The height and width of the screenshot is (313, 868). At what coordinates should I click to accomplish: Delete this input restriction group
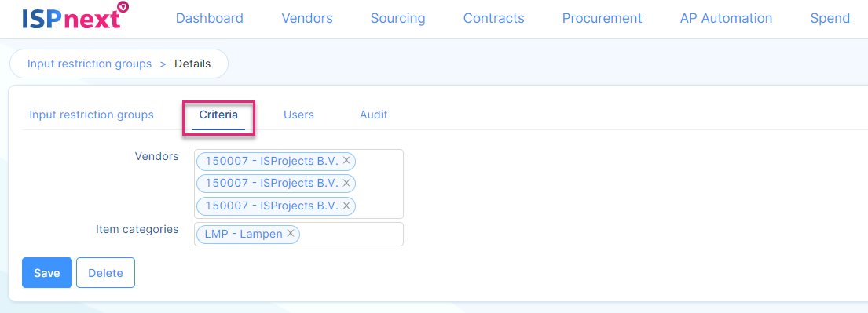pos(106,273)
